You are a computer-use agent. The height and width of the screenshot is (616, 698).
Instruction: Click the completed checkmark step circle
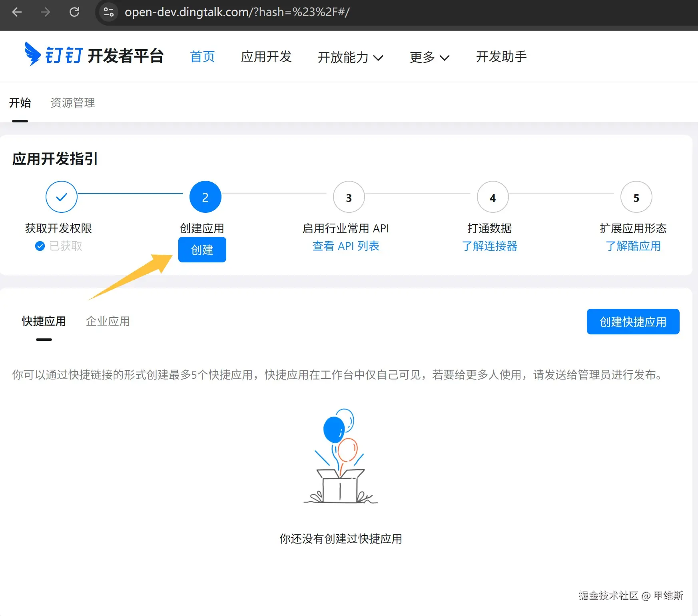62,197
